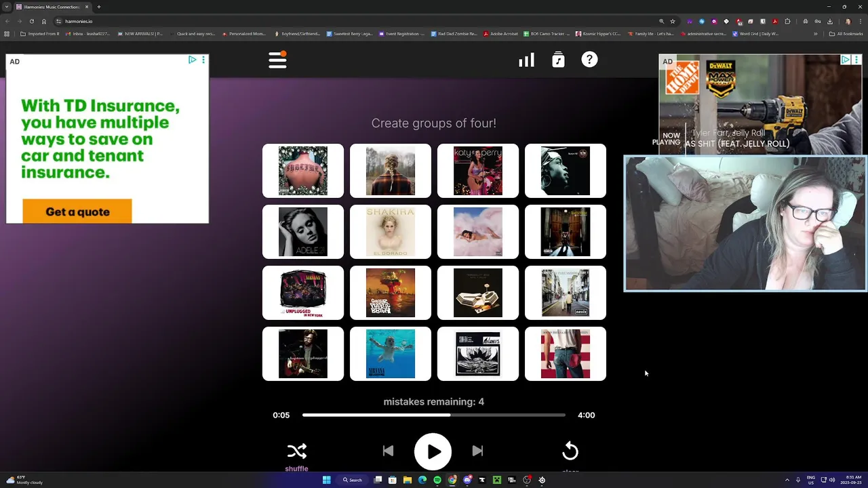Open the statistics bar chart icon
Image resolution: width=868 pixels, height=488 pixels.
[x=526, y=60]
